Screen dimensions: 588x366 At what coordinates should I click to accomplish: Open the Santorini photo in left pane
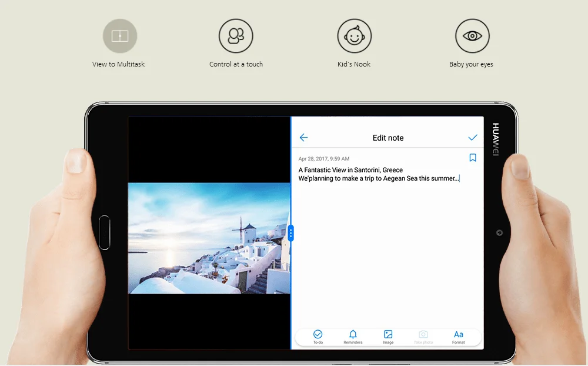(x=209, y=238)
